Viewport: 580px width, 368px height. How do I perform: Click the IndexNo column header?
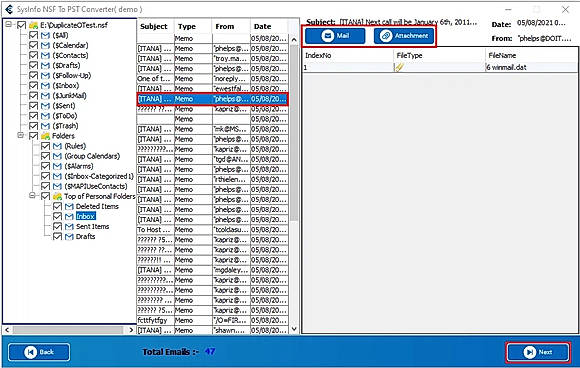pos(348,55)
